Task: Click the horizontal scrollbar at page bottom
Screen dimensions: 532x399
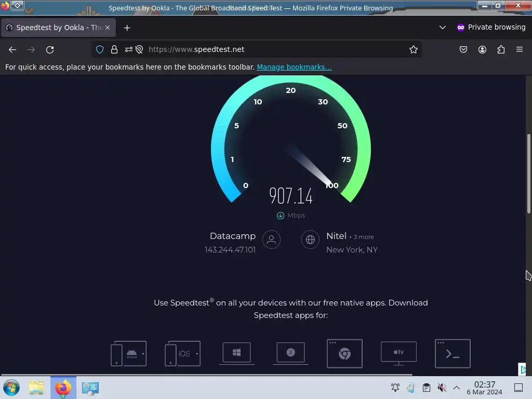Action: point(206,375)
